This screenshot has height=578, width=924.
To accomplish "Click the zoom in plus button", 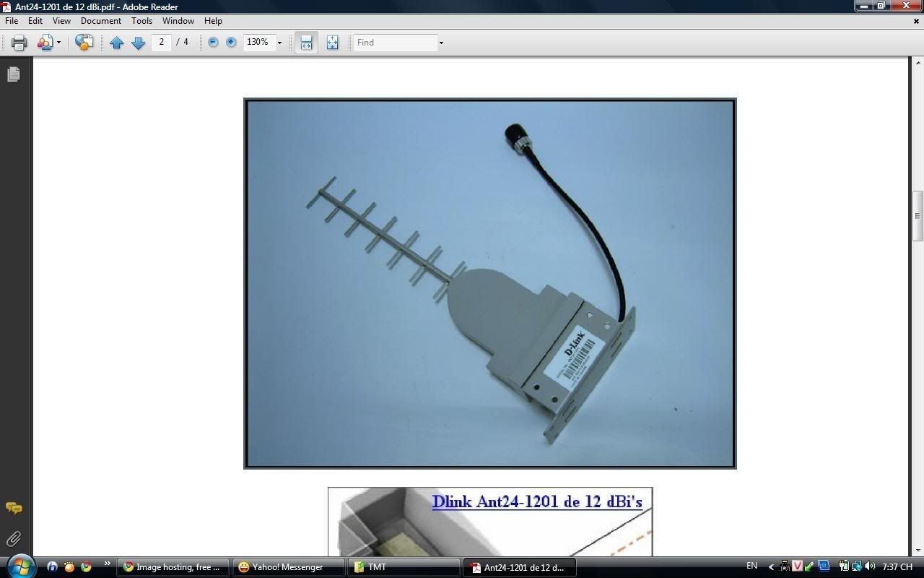I will coord(231,43).
